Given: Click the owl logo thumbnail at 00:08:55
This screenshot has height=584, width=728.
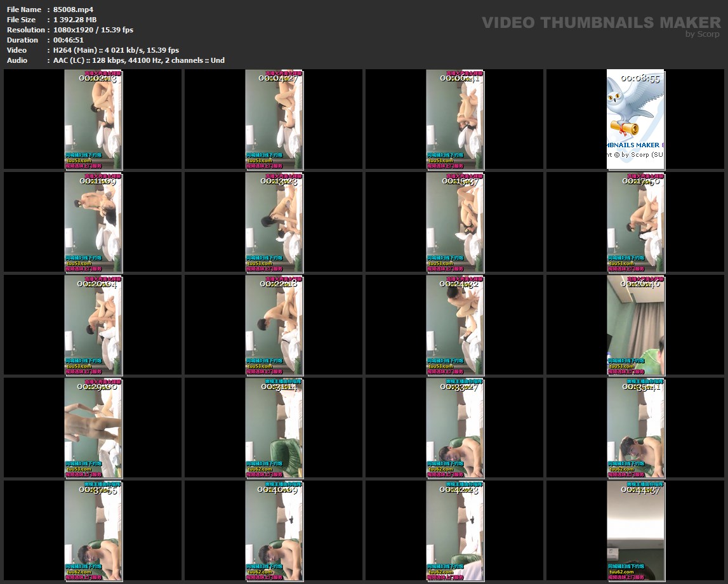Looking at the screenshot, I should click(635, 119).
